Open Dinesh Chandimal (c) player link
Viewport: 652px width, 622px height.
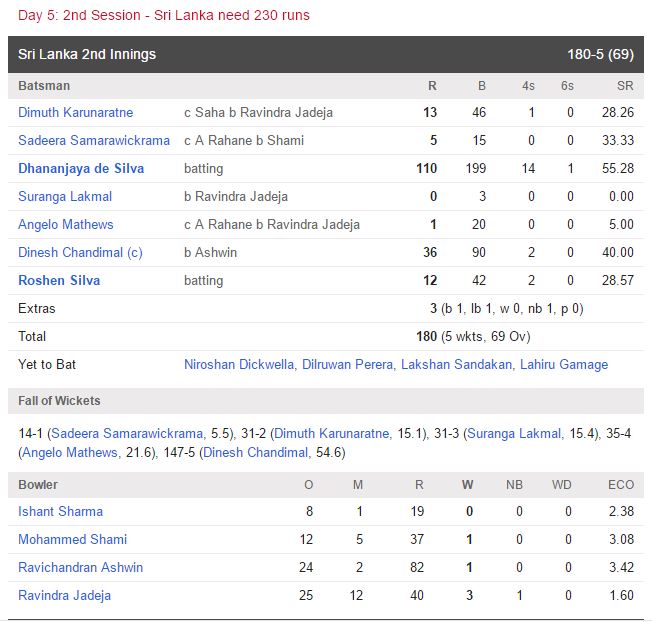click(80, 253)
